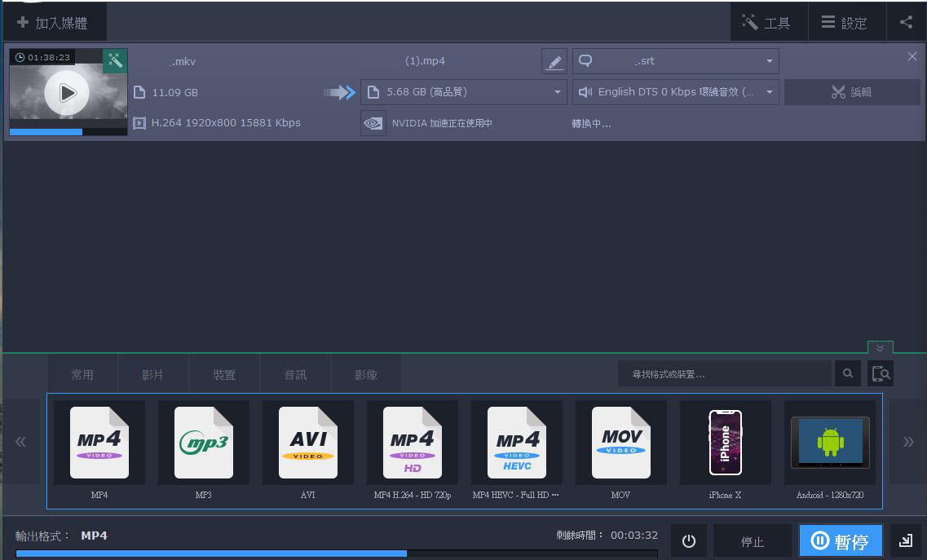The height and width of the screenshot is (560, 927).
Task: Click the blue conversion arrow icon
Action: coord(339,92)
